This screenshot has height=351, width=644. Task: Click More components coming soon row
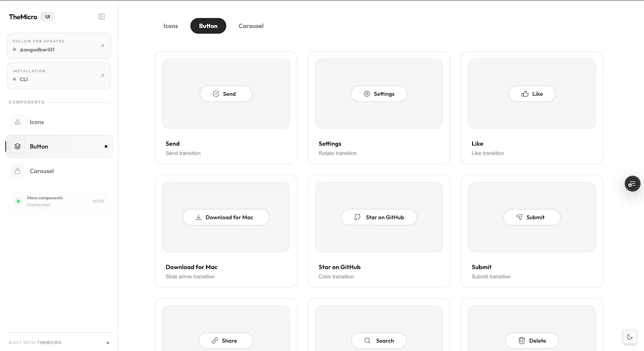[x=59, y=201]
